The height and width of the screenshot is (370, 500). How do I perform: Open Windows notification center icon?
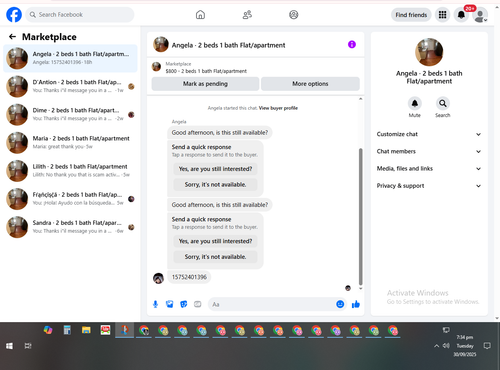click(487, 346)
